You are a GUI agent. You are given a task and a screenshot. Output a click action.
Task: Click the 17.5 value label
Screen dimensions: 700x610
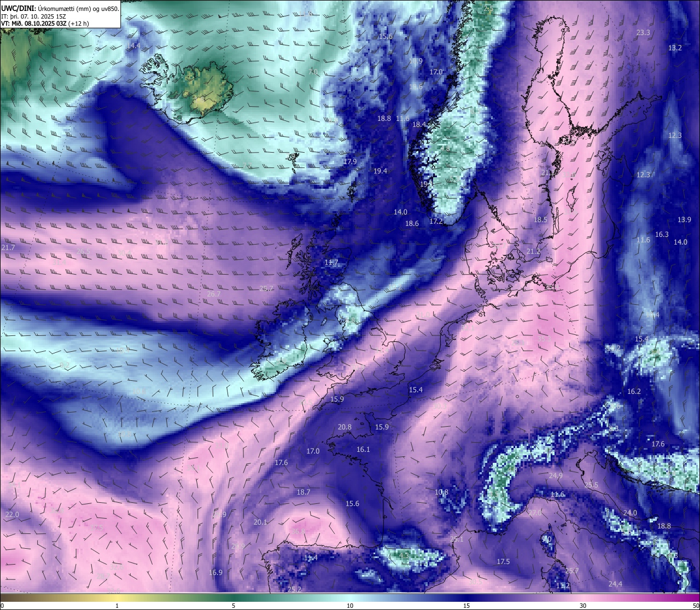pos(503,562)
